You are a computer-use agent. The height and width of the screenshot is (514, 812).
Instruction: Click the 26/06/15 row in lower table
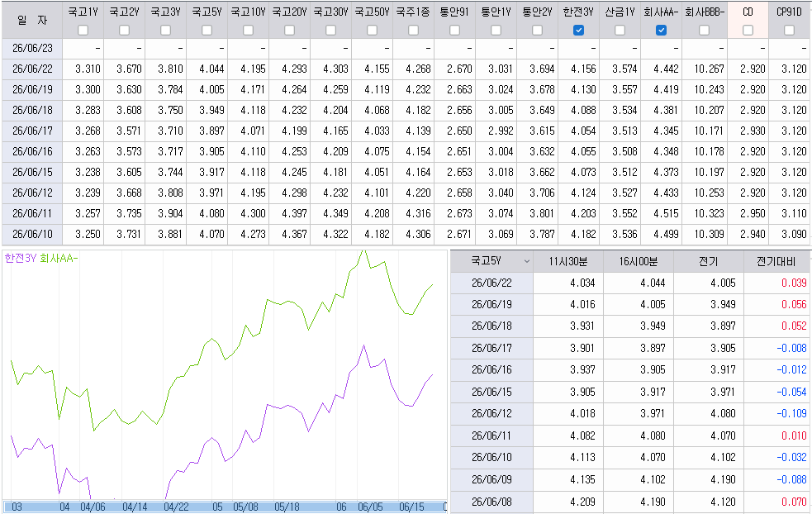(630, 392)
